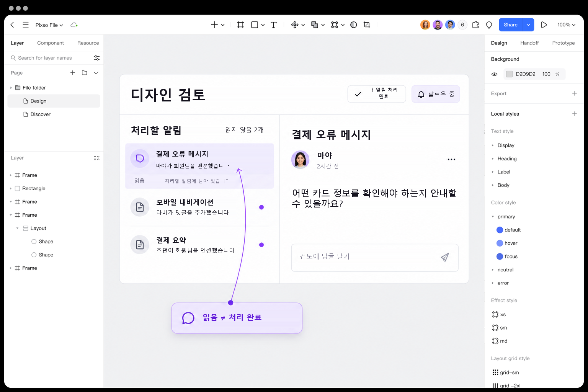Select the Text tool
This screenshot has width=588, height=392.
tap(274, 25)
